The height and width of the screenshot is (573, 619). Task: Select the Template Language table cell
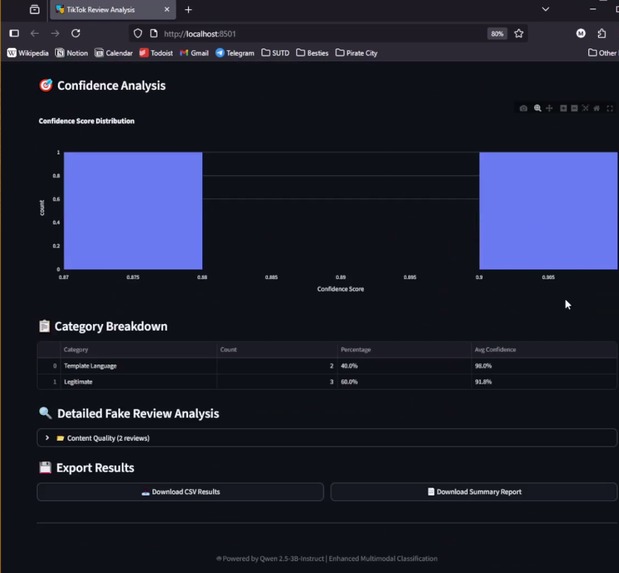point(139,366)
